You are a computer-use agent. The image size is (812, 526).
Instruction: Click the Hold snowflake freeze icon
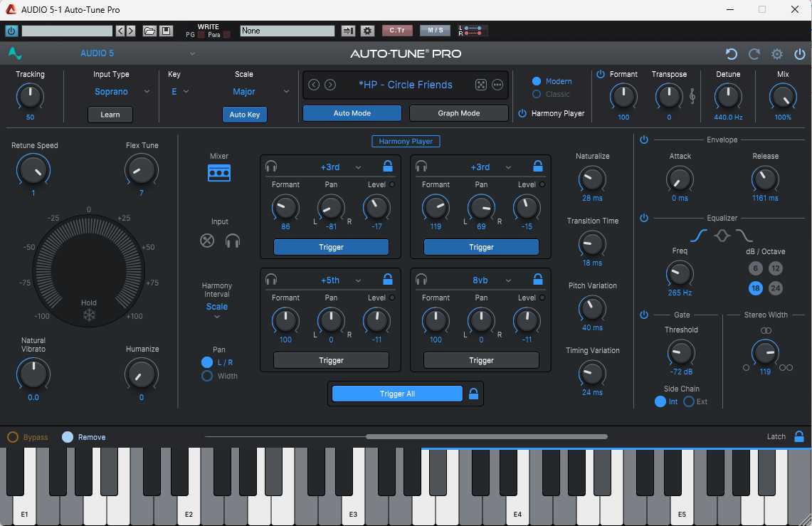[x=89, y=315]
